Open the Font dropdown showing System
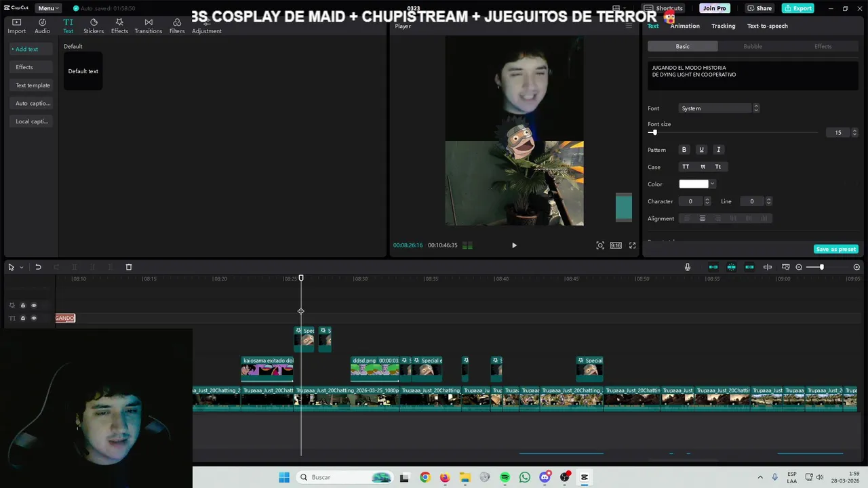 pos(715,108)
